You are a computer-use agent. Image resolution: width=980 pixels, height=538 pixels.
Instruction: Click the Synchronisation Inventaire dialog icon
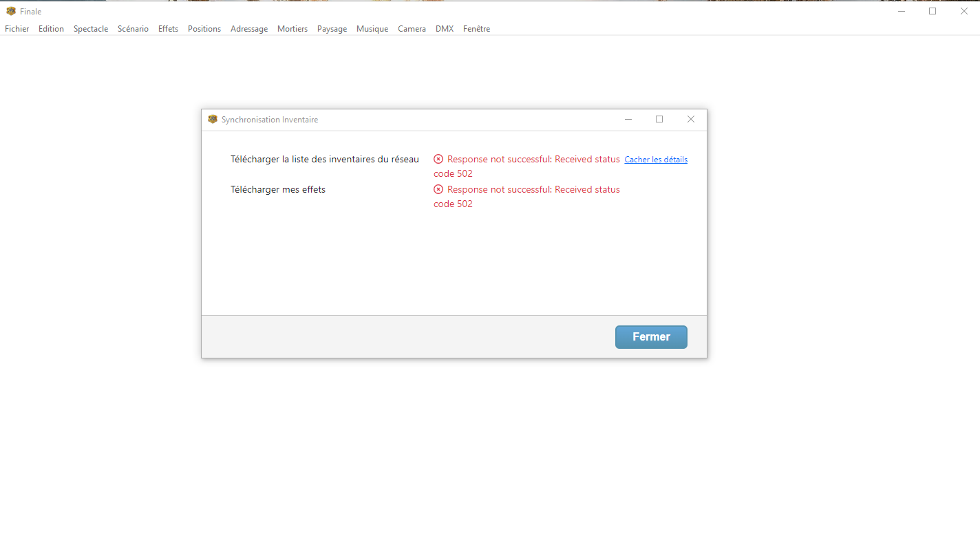pyautogui.click(x=213, y=119)
